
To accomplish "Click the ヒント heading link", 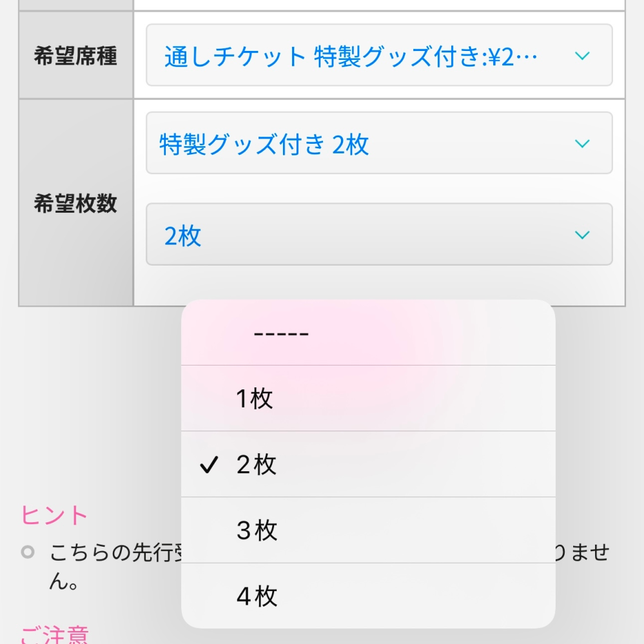I will pyautogui.click(x=54, y=514).
